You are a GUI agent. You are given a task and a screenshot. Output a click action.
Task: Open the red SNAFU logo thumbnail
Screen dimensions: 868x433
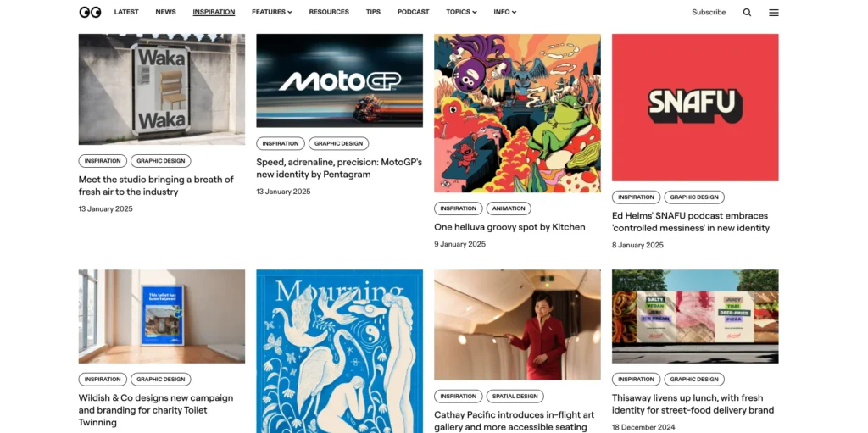coord(695,108)
